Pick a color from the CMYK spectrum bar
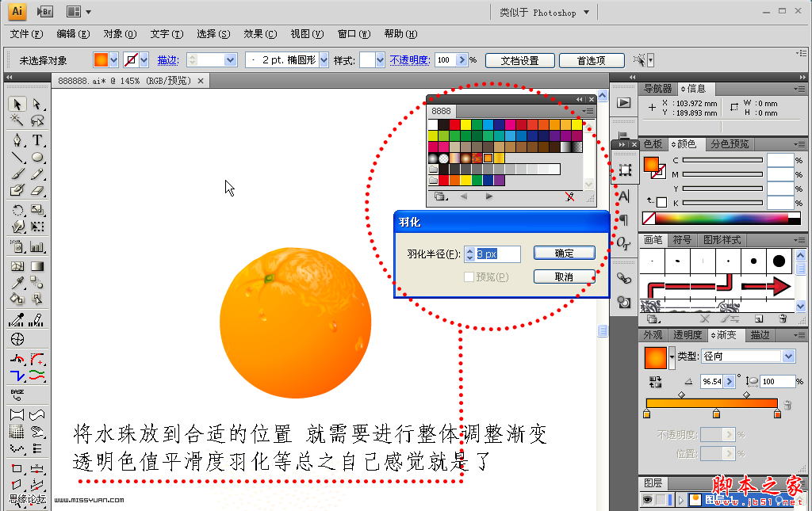The height and width of the screenshot is (511, 812). [722, 218]
